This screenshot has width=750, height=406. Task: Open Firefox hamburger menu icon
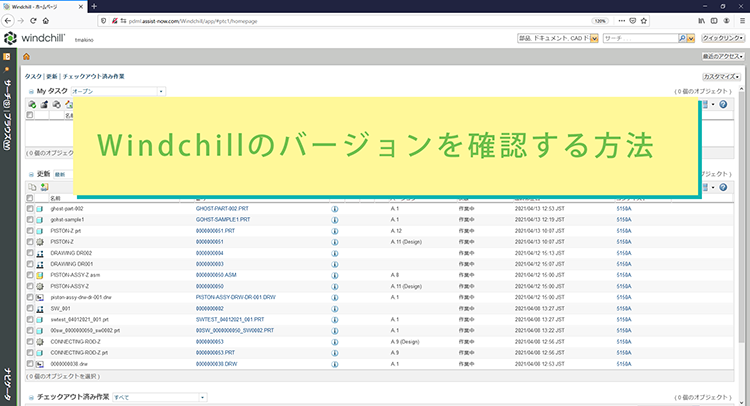click(x=742, y=21)
